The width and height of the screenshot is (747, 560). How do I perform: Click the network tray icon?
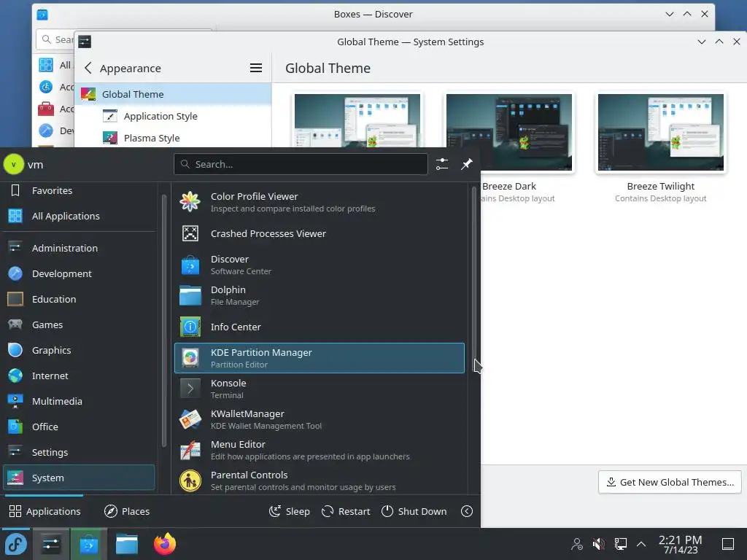click(620, 543)
